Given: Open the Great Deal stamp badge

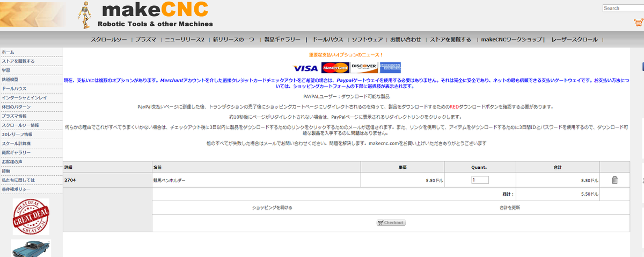Looking at the screenshot, I should click(31, 217).
